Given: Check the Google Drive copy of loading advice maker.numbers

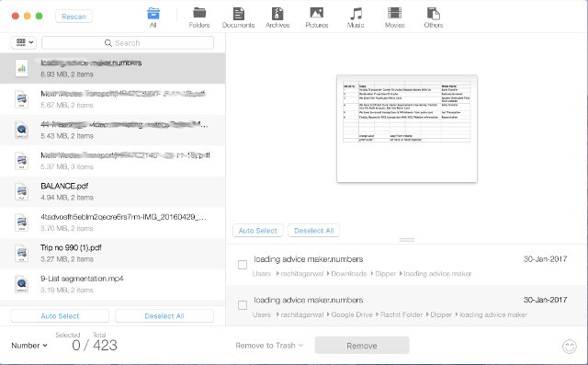Looking at the screenshot, I should (243, 305).
